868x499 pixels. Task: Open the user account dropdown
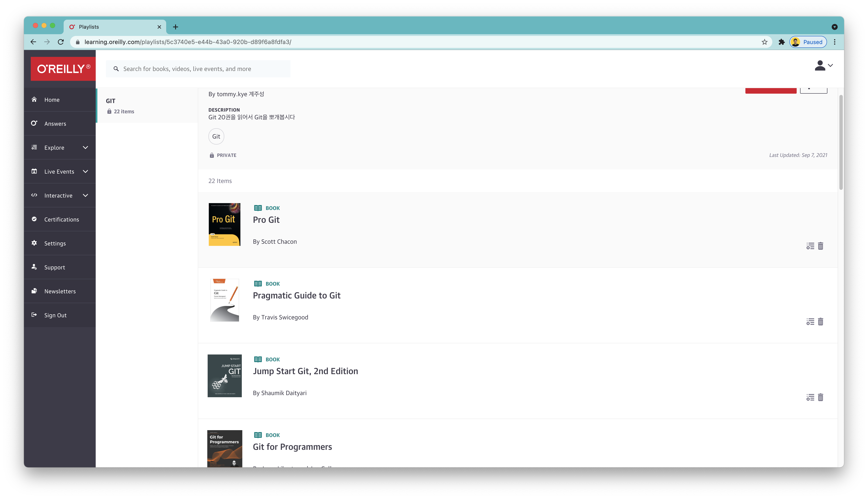pos(824,65)
